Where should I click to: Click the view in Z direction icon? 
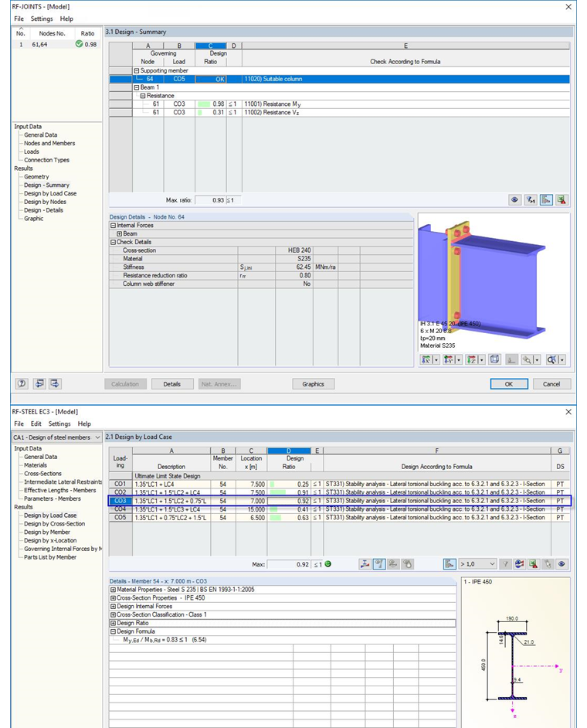[x=471, y=359]
